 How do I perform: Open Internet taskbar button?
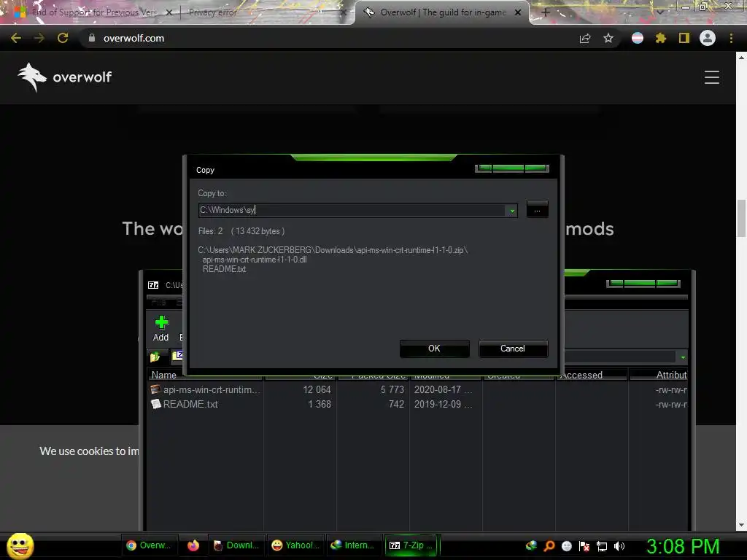point(353,545)
